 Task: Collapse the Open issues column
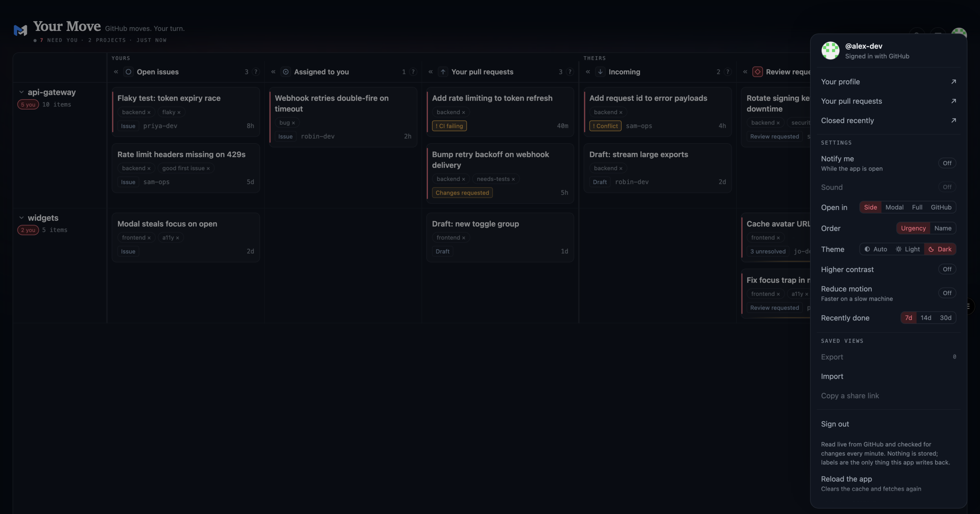pyautogui.click(x=116, y=72)
